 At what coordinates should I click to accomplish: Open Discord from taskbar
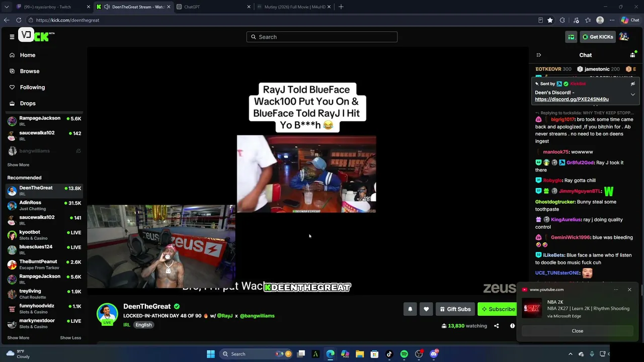tap(434, 354)
